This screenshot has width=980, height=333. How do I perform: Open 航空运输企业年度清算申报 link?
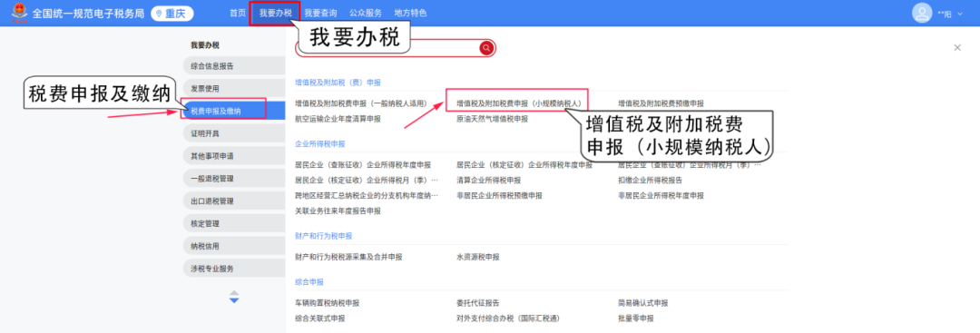click(x=338, y=119)
